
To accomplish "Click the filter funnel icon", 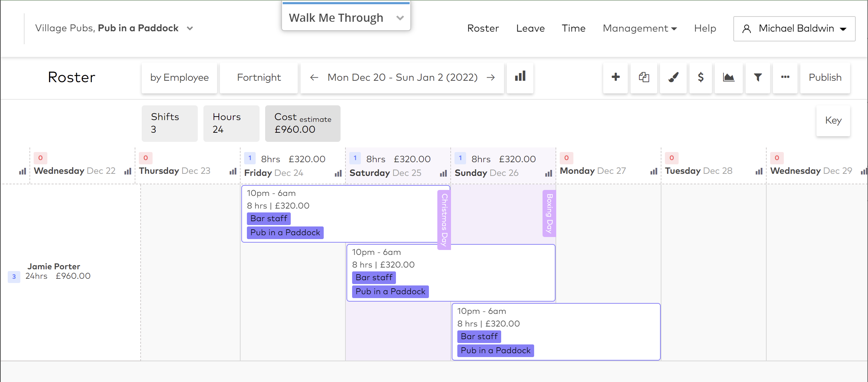I will click(758, 78).
